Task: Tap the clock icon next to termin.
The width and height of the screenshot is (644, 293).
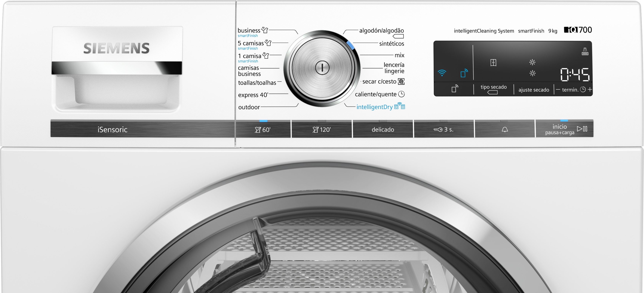Action: (x=583, y=90)
